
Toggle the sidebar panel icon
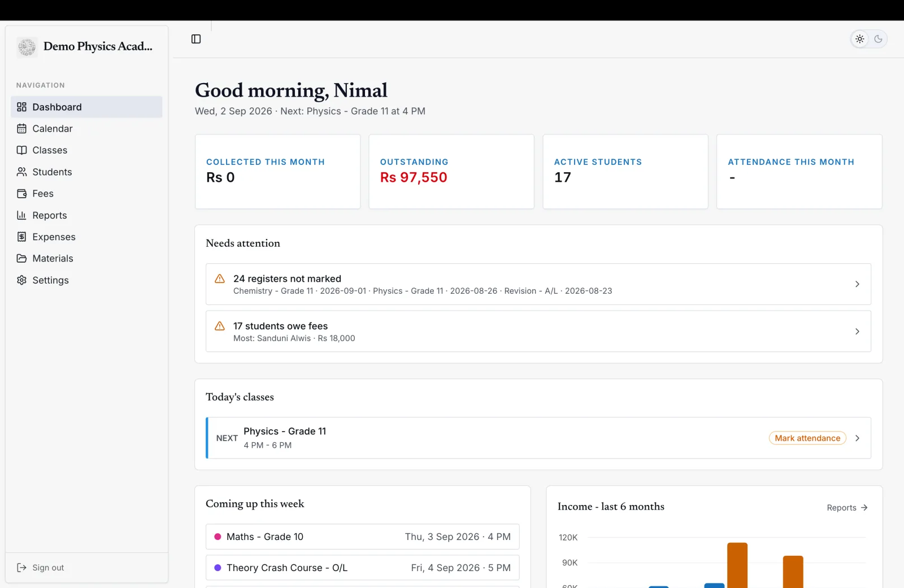click(x=196, y=39)
